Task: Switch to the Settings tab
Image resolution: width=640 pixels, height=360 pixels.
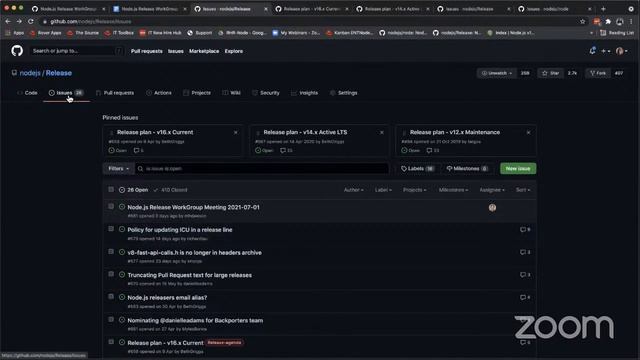Action: tap(343, 93)
